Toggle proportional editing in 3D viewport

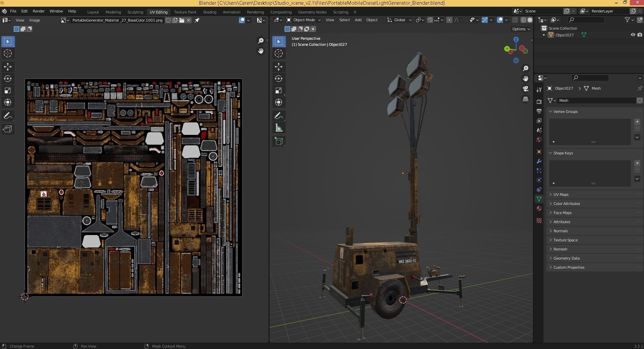pos(449,20)
